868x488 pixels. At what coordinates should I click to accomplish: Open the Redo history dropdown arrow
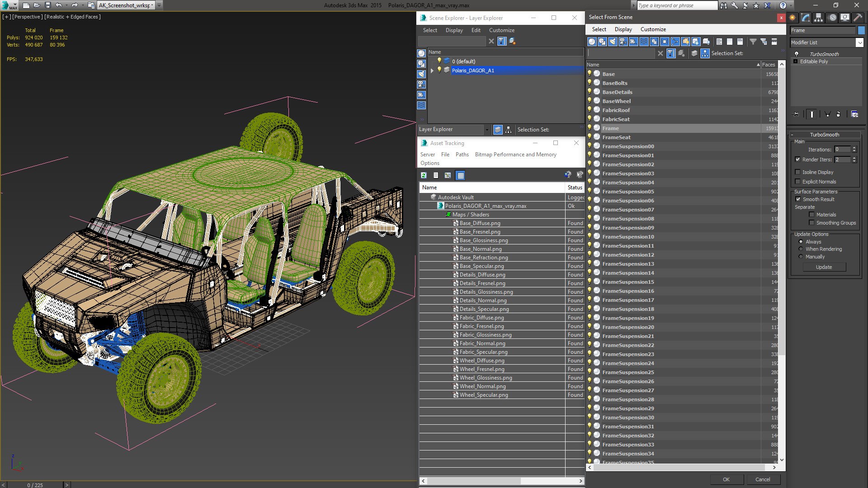pos(83,5)
